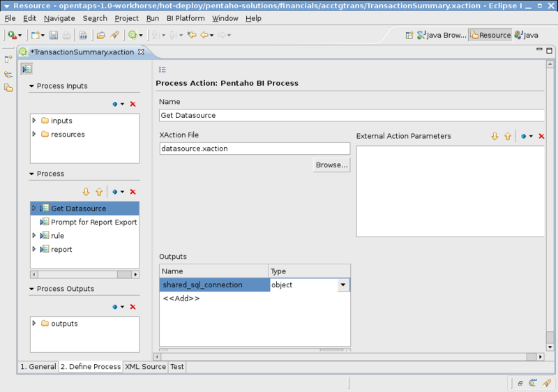Click the list icon above Process Action heading

click(x=163, y=69)
